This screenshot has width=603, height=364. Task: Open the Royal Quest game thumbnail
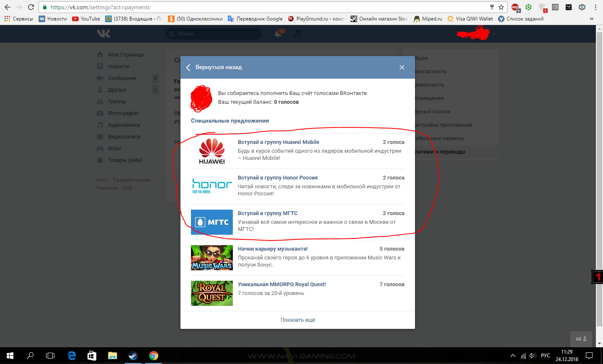212,293
